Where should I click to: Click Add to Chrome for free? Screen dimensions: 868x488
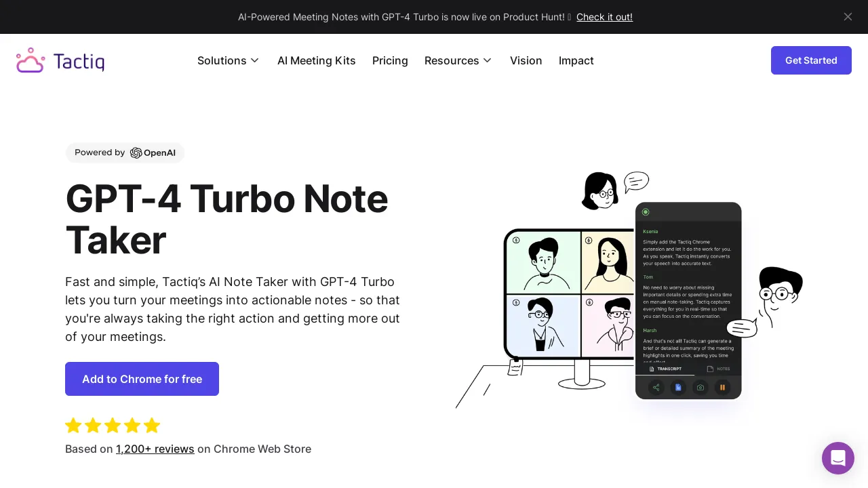click(x=142, y=379)
